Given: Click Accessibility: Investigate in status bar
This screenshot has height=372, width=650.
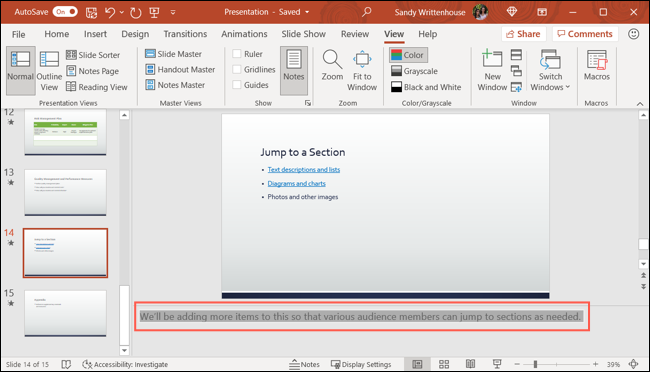Looking at the screenshot, I should (125, 364).
